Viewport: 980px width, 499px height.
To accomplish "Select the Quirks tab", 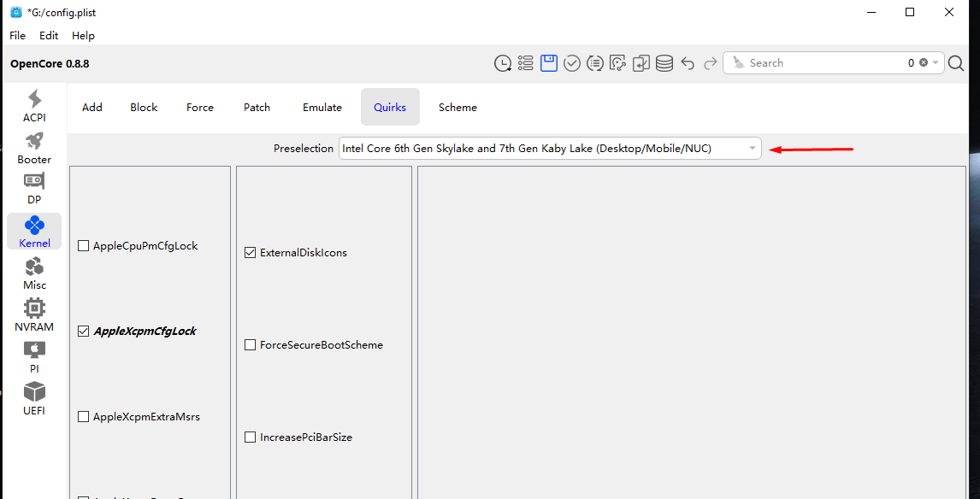I will point(390,108).
